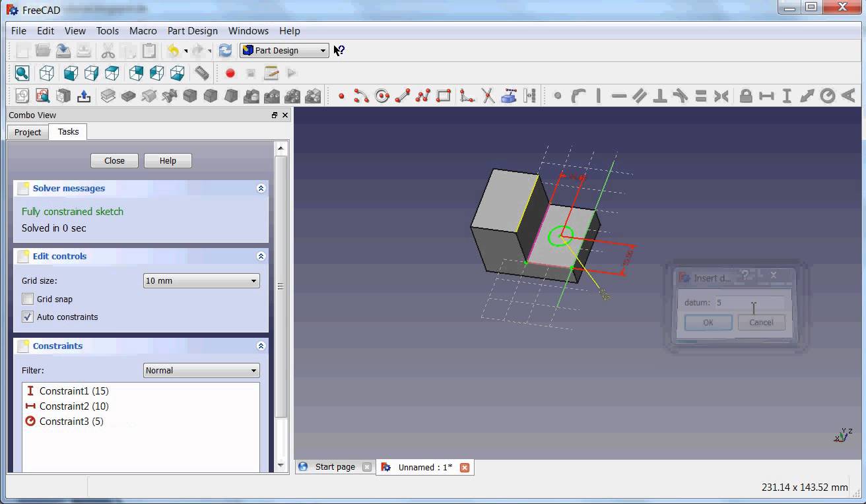Select the Pad feature tool
This screenshot has width=866, height=504.
click(109, 96)
